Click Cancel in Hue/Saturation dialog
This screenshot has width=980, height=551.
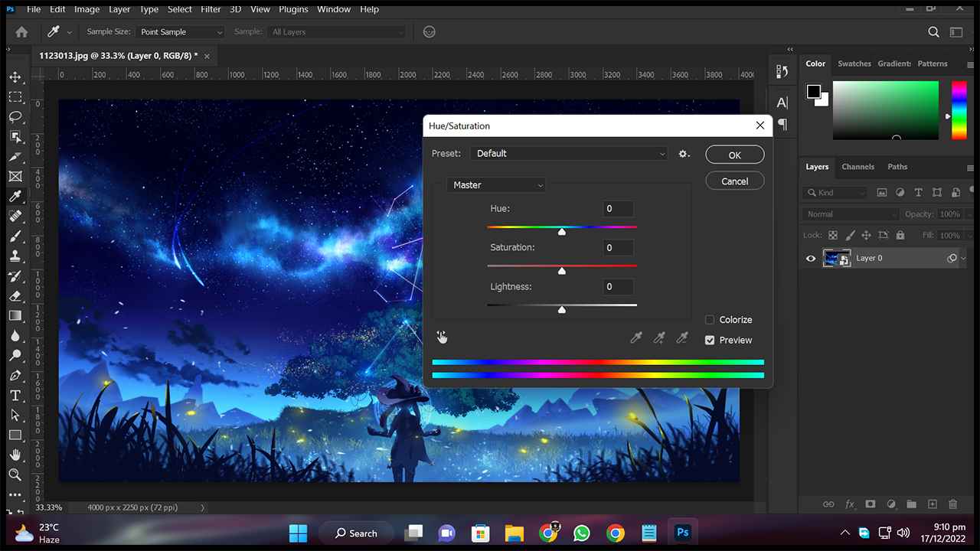(735, 181)
